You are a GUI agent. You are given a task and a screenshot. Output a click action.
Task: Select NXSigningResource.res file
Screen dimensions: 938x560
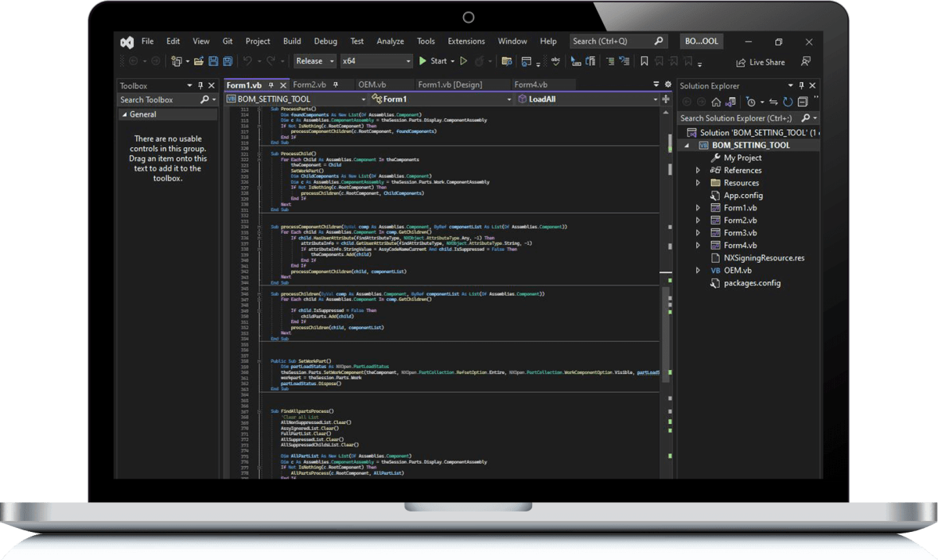pyautogui.click(x=764, y=258)
